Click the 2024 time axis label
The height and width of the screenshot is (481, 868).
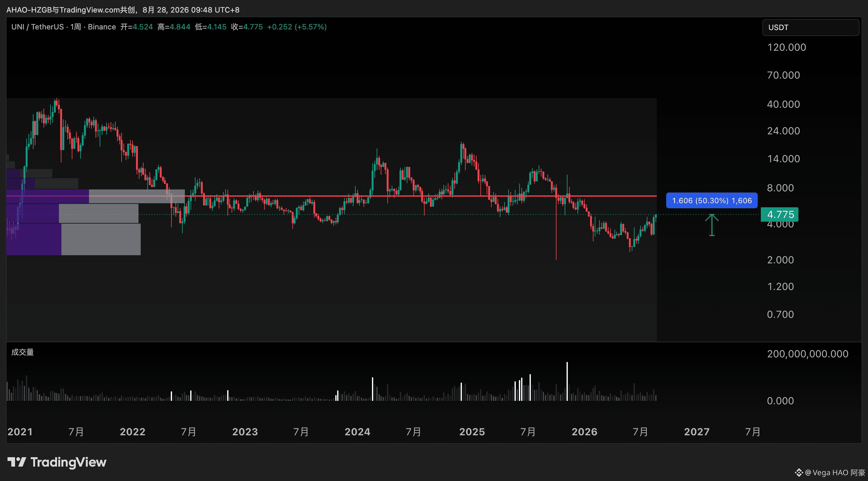[x=358, y=432]
